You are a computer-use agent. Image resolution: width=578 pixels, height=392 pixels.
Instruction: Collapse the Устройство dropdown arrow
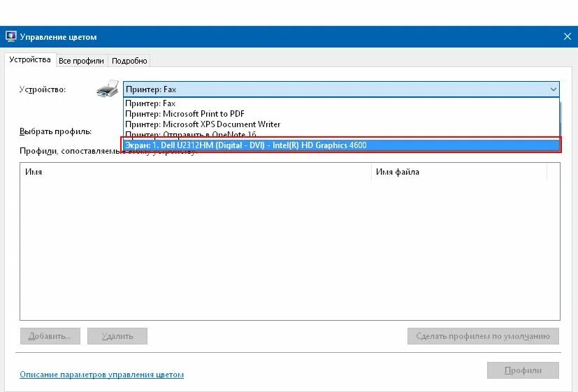[x=553, y=89]
